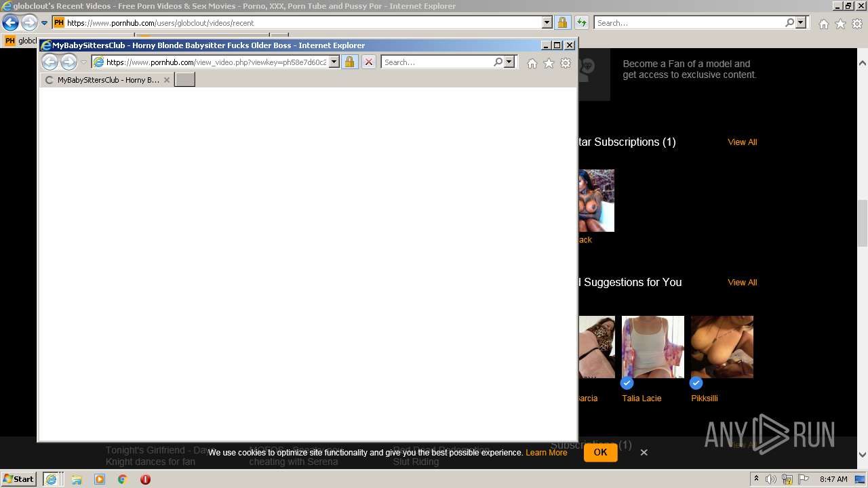Open Tools gear in popup window
This screenshot has width=868, height=488.
(566, 63)
